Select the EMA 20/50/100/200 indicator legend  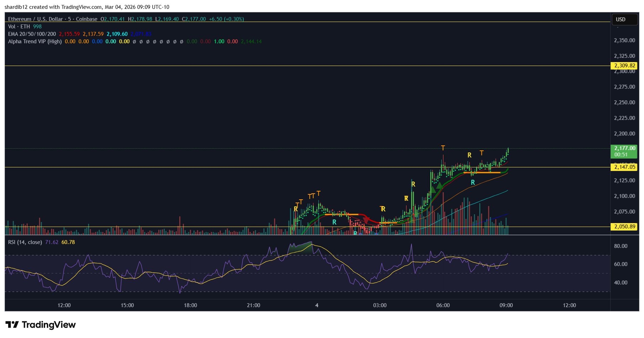pos(32,34)
